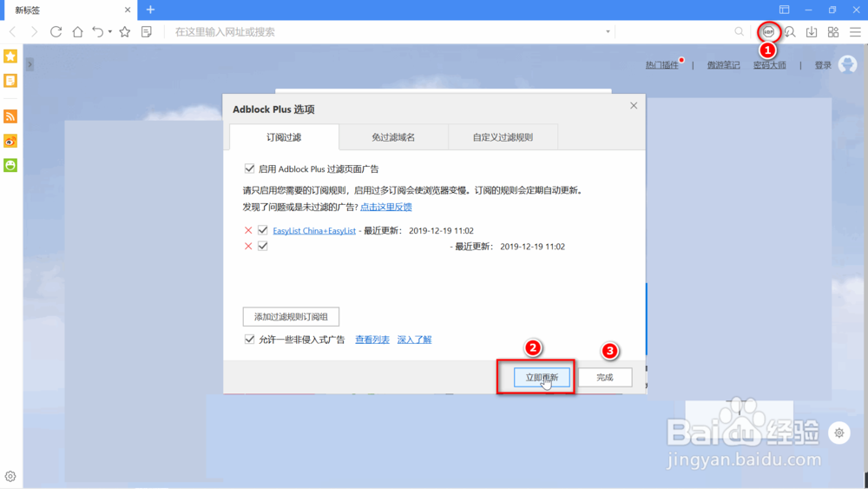Toggle the EasyList China+EasyList checkbox
This screenshot has width=868, height=489.
[263, 230]
